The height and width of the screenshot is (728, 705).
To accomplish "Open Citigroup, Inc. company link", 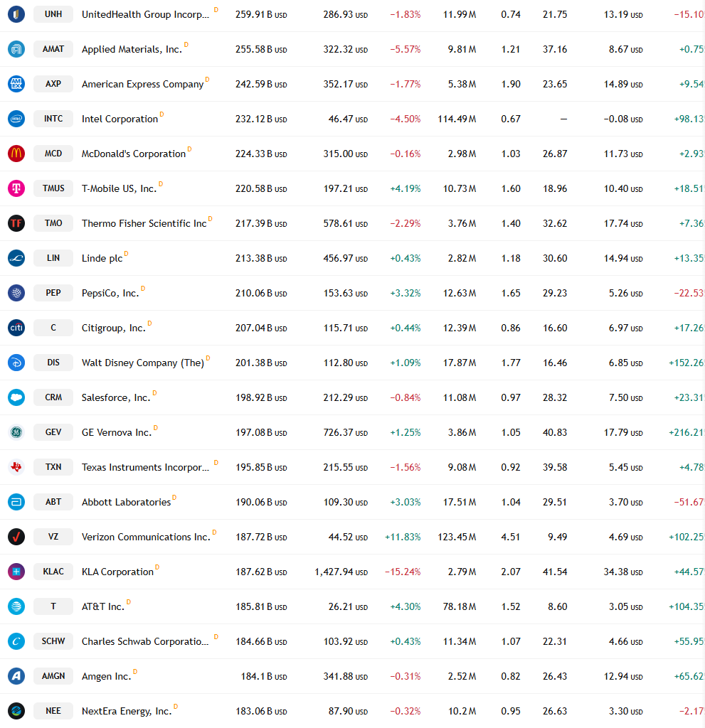I will tap(114, 328).
